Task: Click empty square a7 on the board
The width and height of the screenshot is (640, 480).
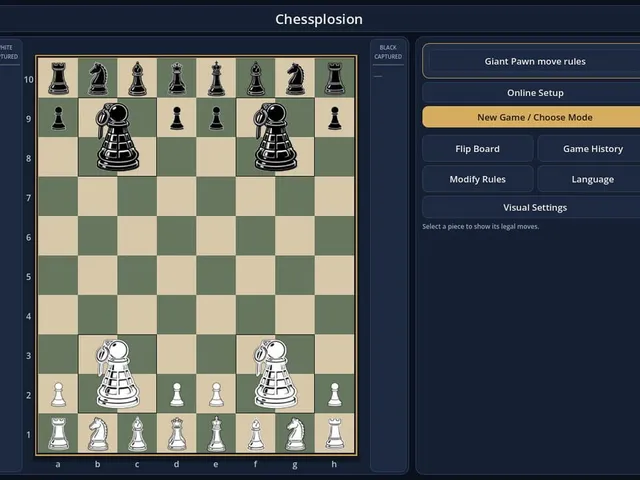Action: 58,196
